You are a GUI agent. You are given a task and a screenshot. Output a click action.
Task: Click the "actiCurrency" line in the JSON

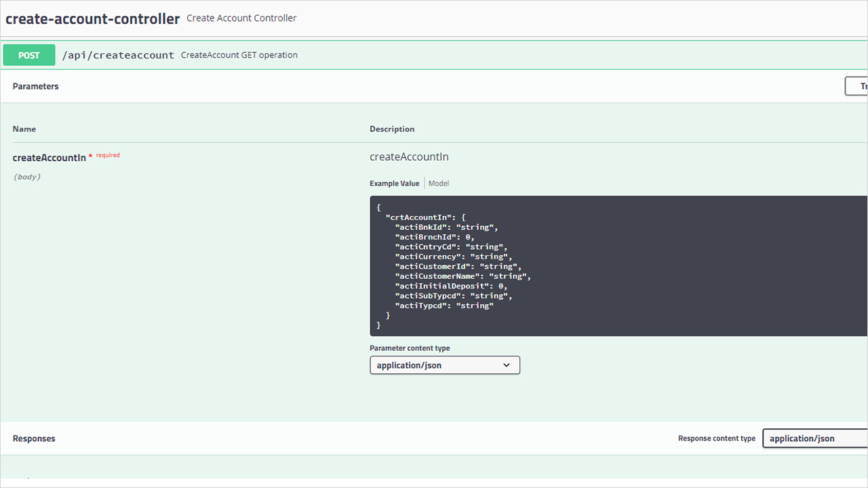pyautogui.click(x=454, y=257)
